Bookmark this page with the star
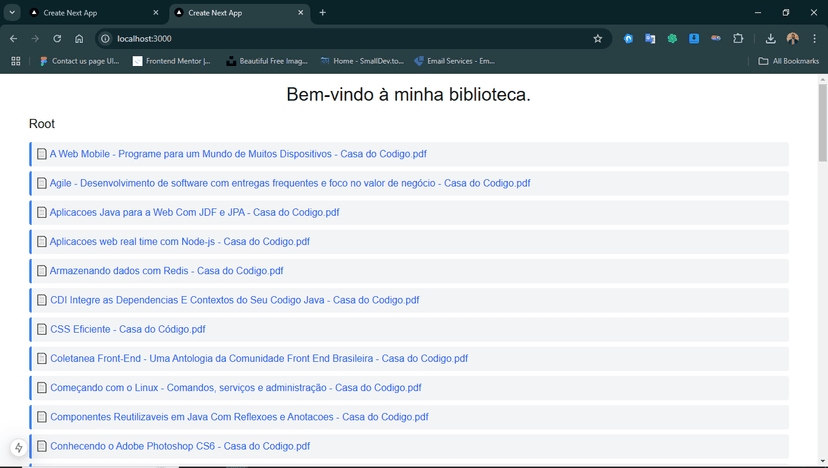Screen dimensions: 828x468 click(598, 39)
